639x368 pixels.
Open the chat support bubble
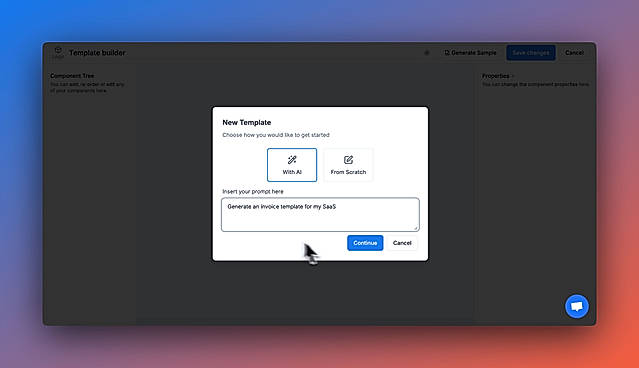click(x=577, y=306)
